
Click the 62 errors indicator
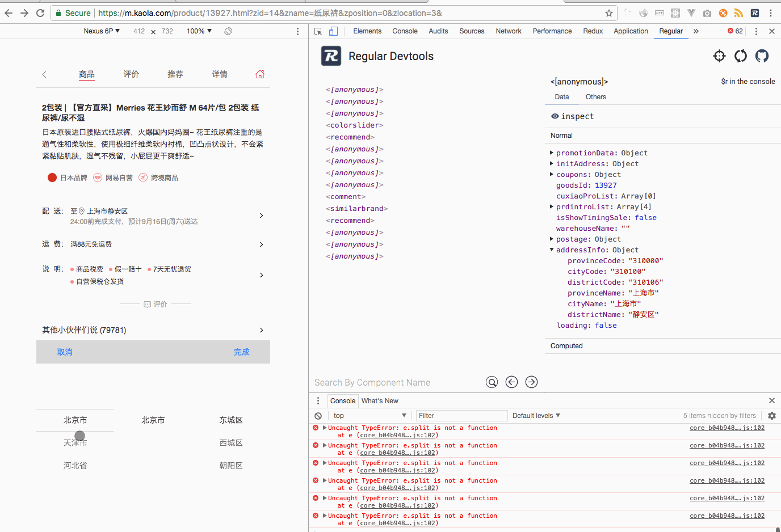(x=735, y=31)
